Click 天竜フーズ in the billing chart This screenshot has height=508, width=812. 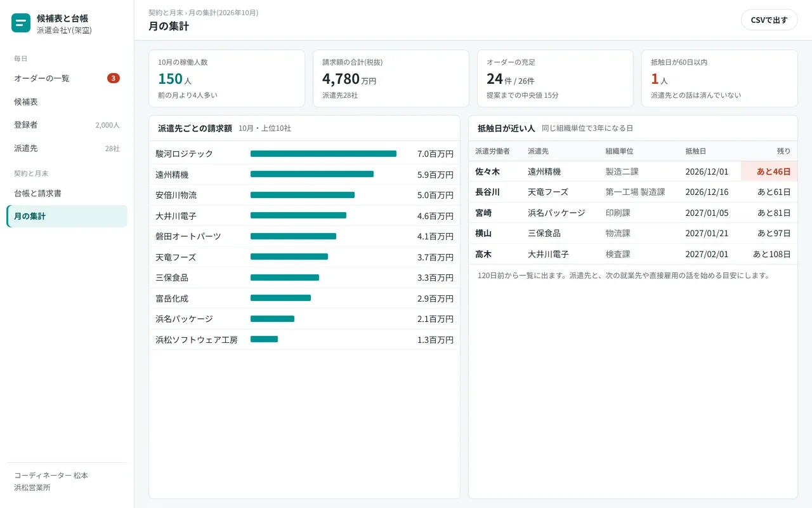click(x=176, y=257)
